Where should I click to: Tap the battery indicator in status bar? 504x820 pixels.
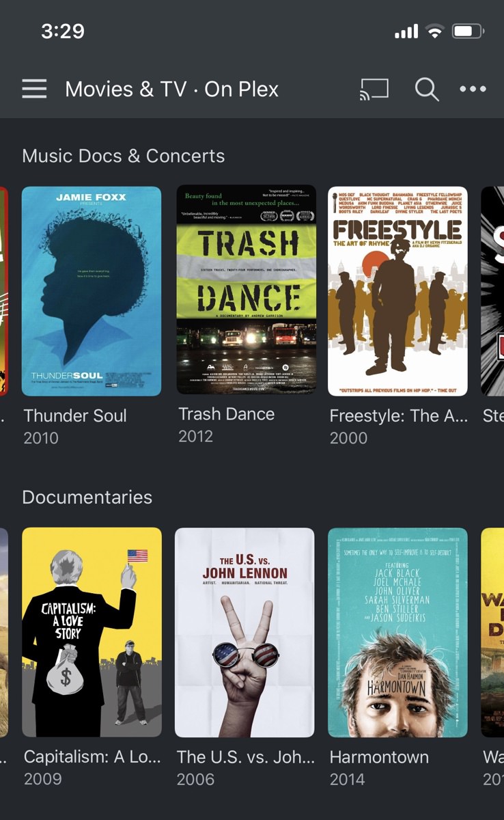click(468, 31)
